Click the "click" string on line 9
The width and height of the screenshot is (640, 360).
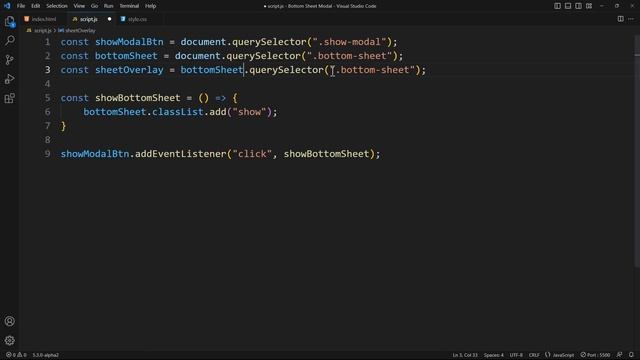coord(252,154)
